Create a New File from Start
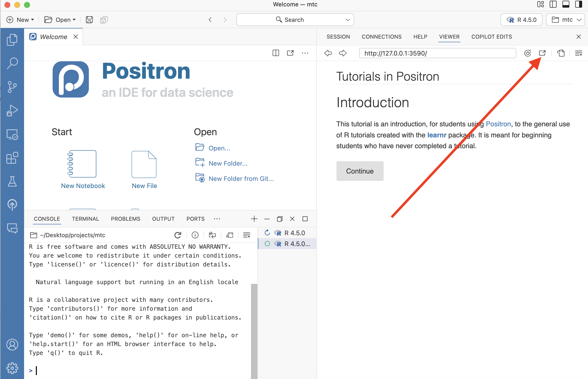The width and height of the screenshot is (588, 379). (144, 170)
